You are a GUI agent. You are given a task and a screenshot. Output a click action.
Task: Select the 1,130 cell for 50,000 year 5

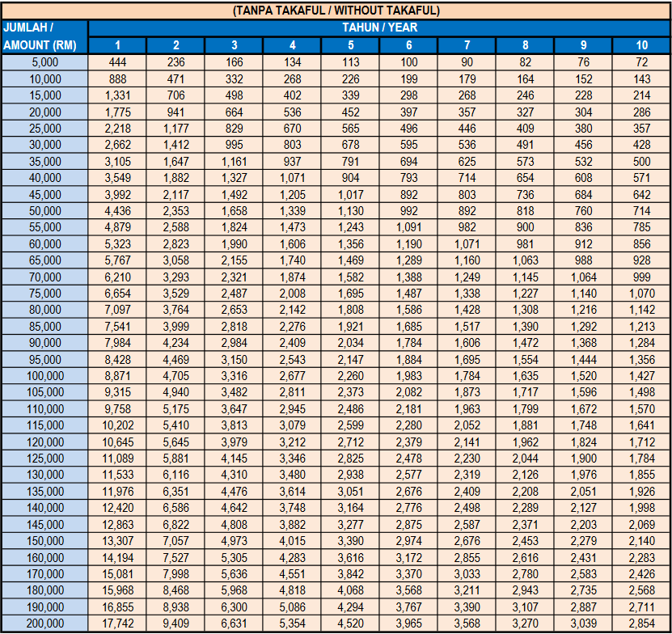(x=350, y=211)
